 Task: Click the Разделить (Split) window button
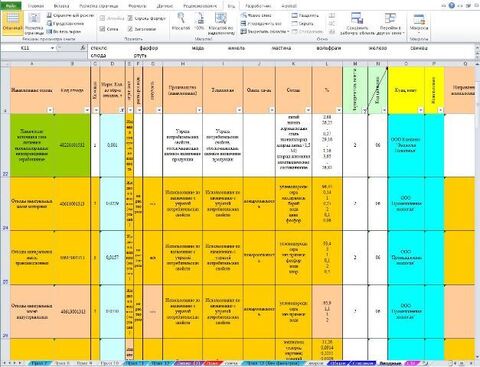305,15
